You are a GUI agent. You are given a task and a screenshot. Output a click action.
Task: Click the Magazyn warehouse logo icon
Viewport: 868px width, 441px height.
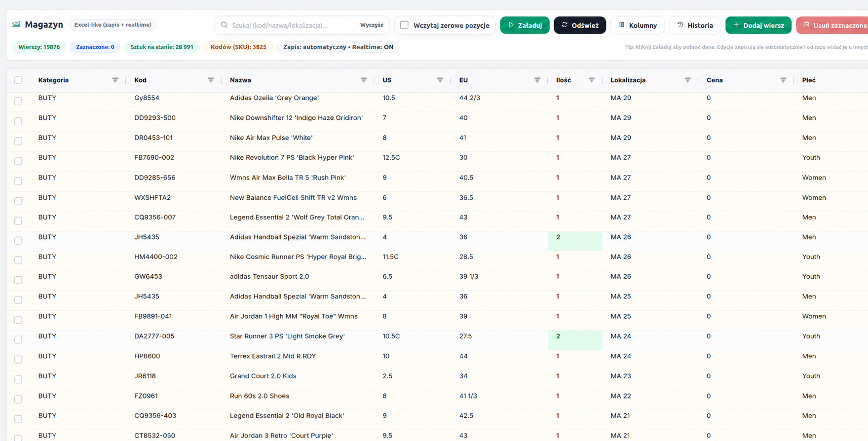[x=16, y=24]
